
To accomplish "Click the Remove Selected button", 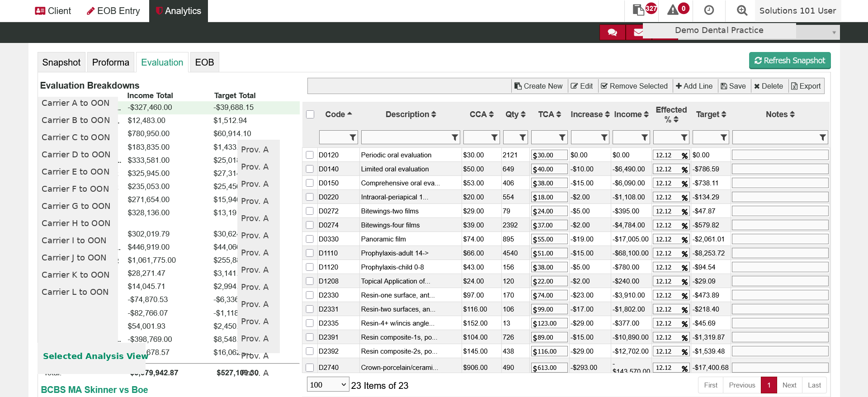I will tap(634, 86).
